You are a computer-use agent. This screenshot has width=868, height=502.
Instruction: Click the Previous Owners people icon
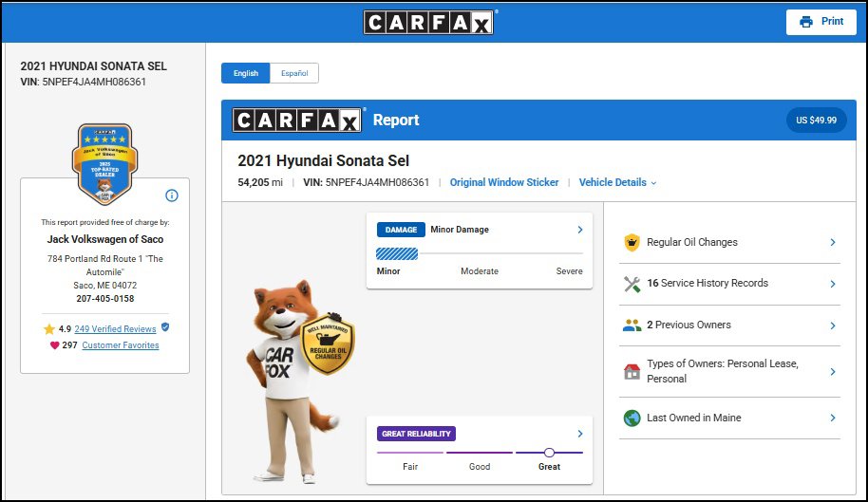point(632,325)
